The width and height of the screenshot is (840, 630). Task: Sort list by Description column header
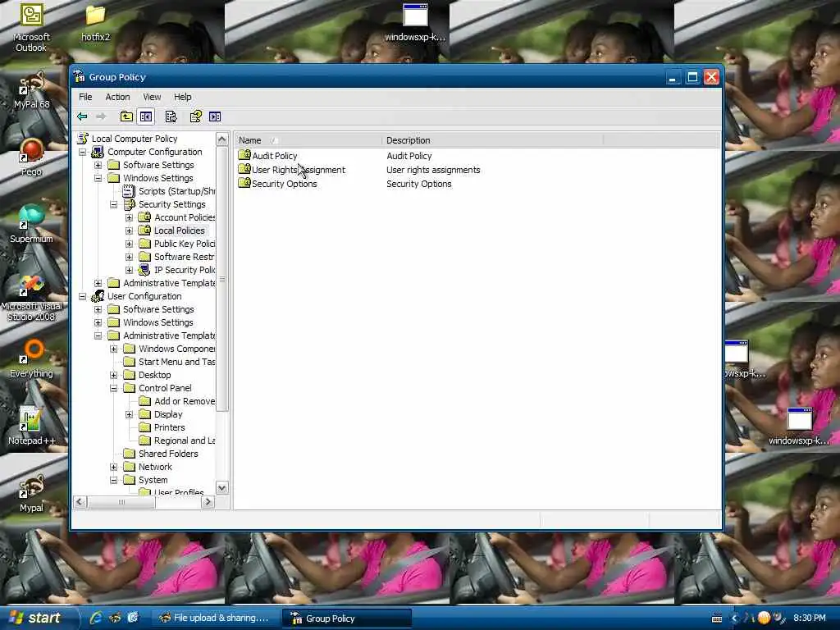tap(493, 140)
